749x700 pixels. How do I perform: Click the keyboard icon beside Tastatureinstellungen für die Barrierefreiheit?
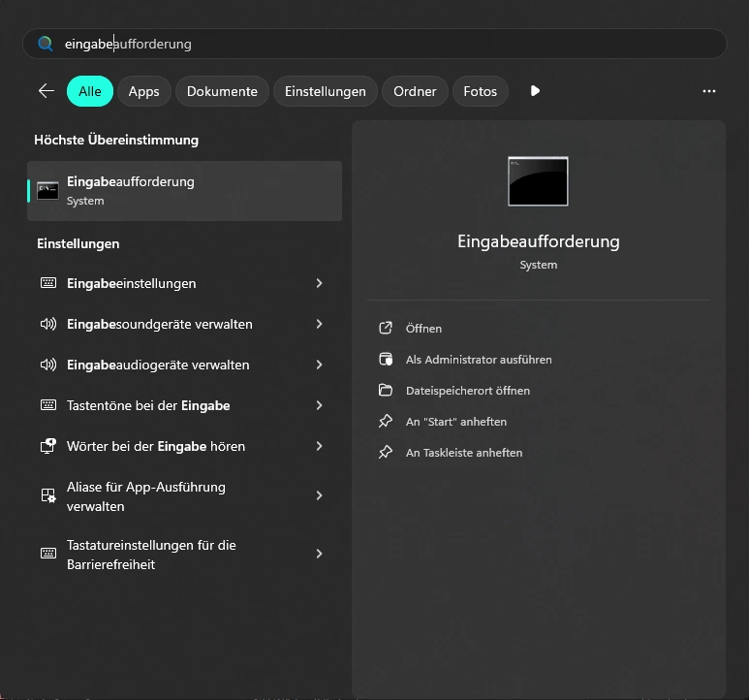pos(48,554)
